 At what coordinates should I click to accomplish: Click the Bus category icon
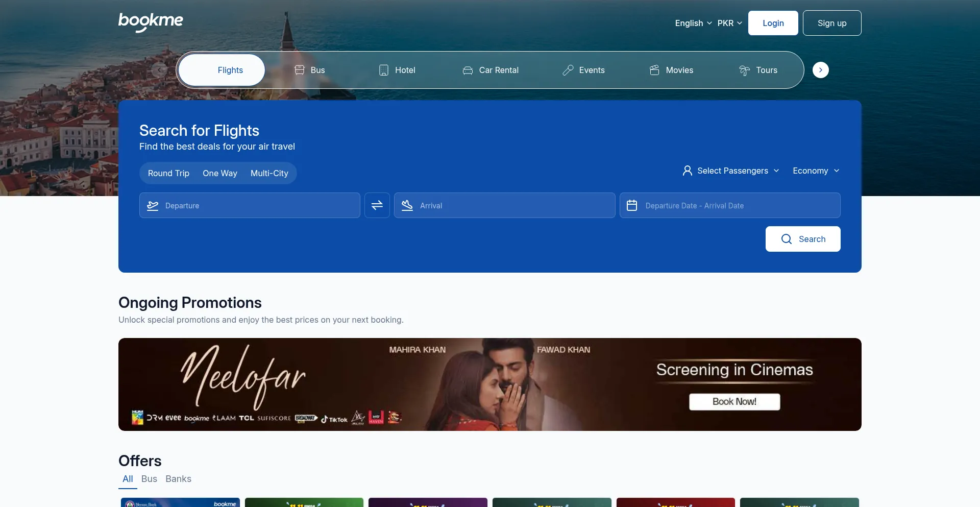click(x=300, y=70)
